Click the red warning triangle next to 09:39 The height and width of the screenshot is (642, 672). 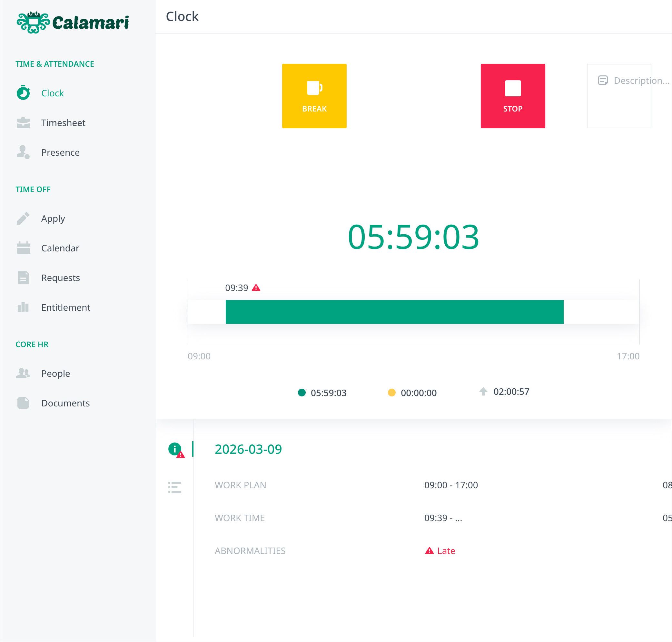pos(256,288)
